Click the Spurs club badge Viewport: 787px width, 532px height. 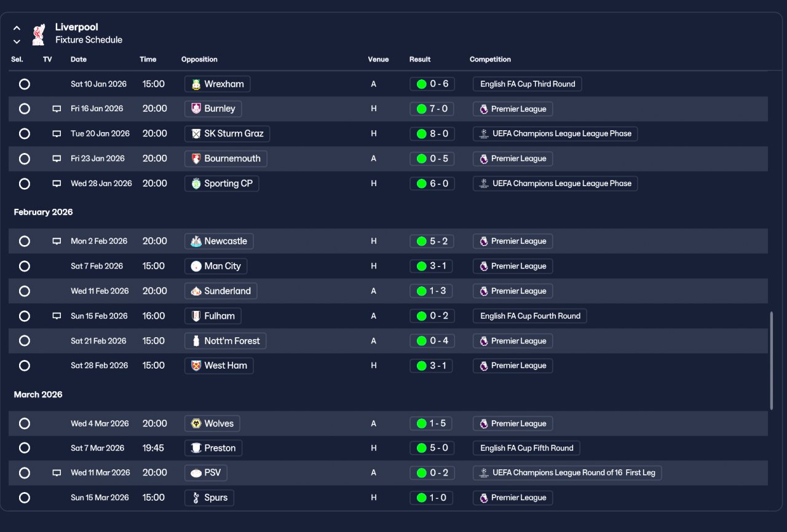pyautogui.click(x=196, y=498)
